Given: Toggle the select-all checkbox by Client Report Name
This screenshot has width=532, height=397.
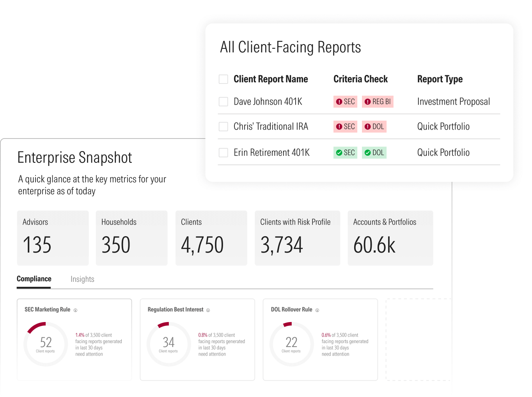Looking at the screenshot, I should tap(223, 79).
